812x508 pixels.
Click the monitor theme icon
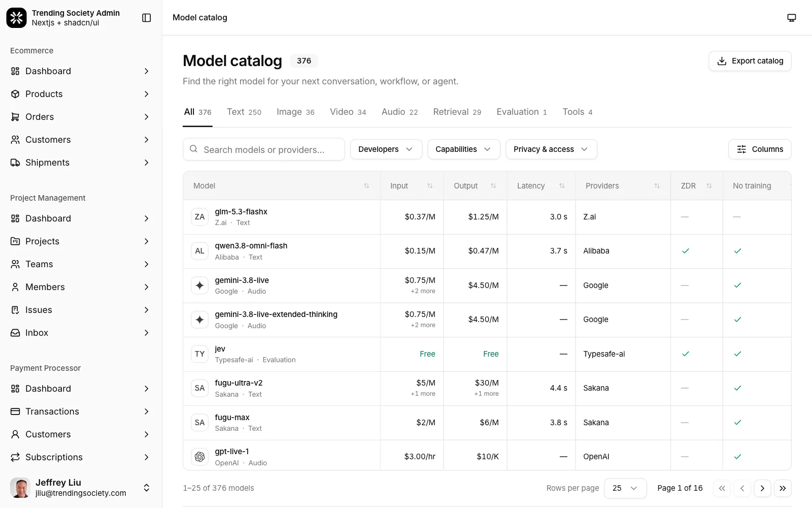pos(791,18)
